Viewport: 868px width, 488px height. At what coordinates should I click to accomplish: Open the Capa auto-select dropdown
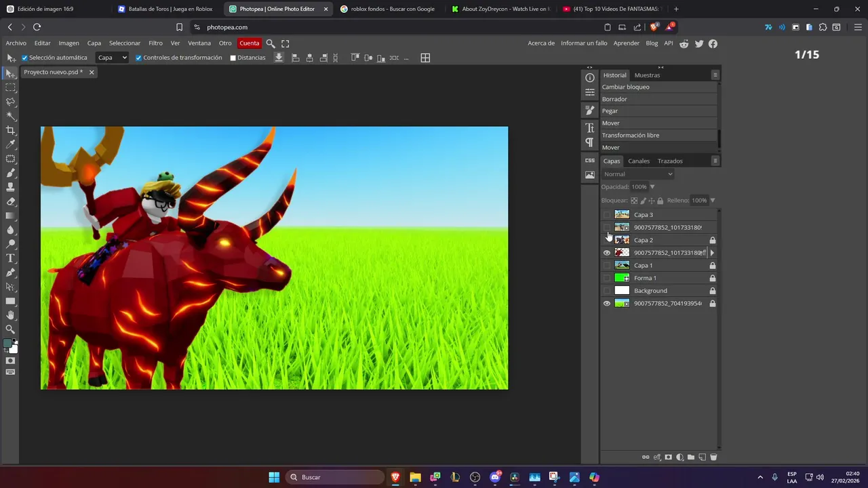(x=112, y=58)
